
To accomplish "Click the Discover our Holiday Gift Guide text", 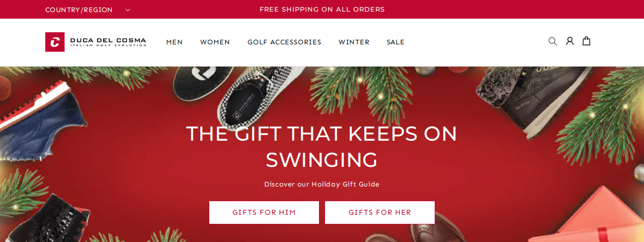I will click(322, 185).
